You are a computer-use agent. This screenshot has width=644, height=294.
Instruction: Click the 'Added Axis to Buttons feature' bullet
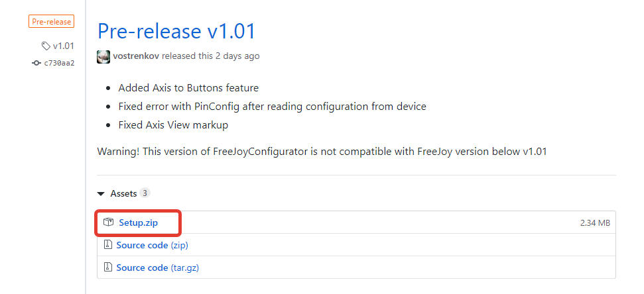coord(188,87)
